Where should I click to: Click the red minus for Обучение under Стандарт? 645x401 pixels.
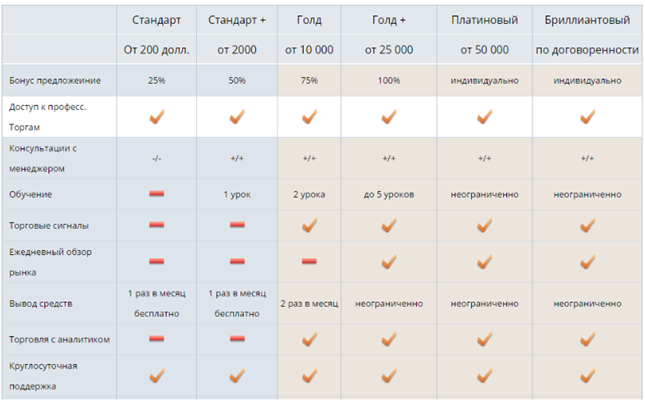click(x=156, y=193)
